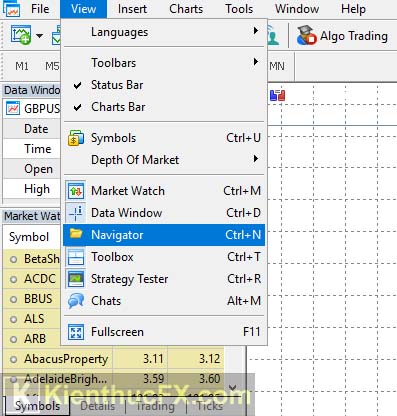
Task: Choose Toolbox from the View menu
Action: pyautogui.click(x=164, y=257)
